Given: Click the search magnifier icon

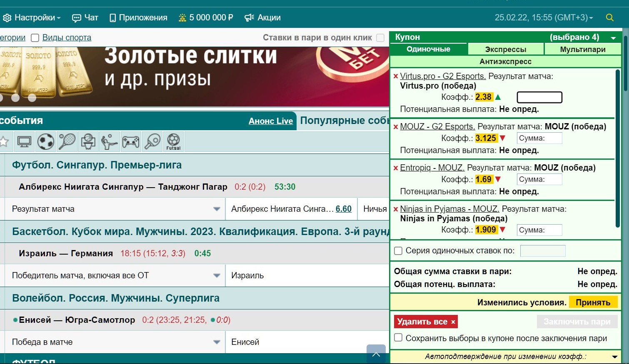Looking at the screenshot, I should (609, 17).
